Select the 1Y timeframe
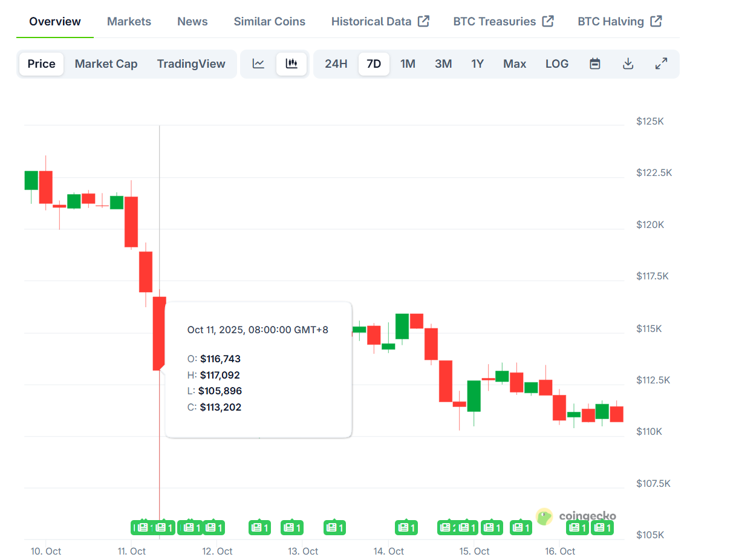The width and height of the screenshot is (739, 560). point(478,63)
